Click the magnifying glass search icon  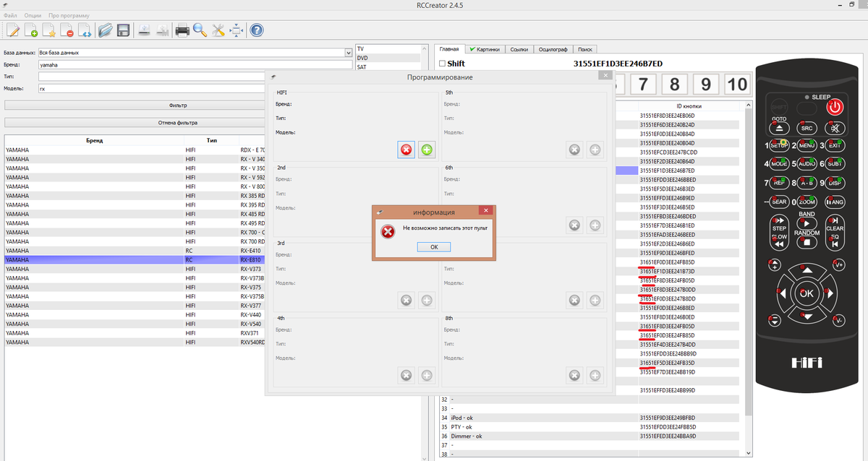point(200,30)
